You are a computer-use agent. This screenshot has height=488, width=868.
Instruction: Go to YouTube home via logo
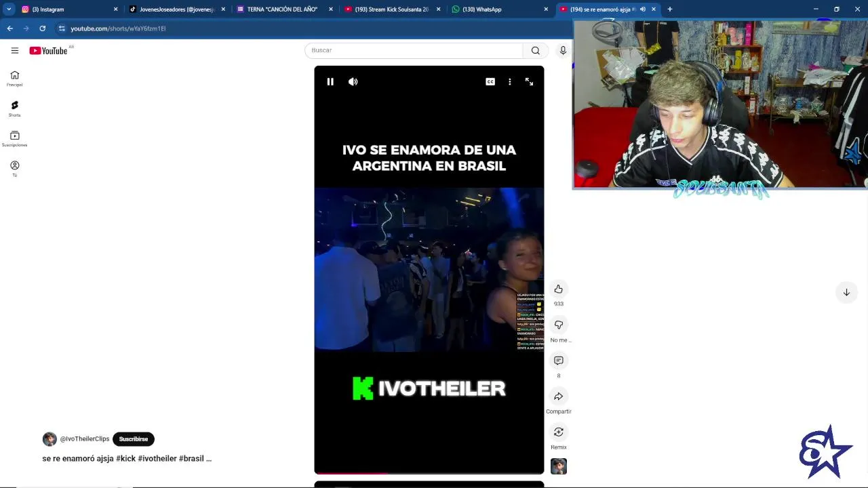click(48, 51)
